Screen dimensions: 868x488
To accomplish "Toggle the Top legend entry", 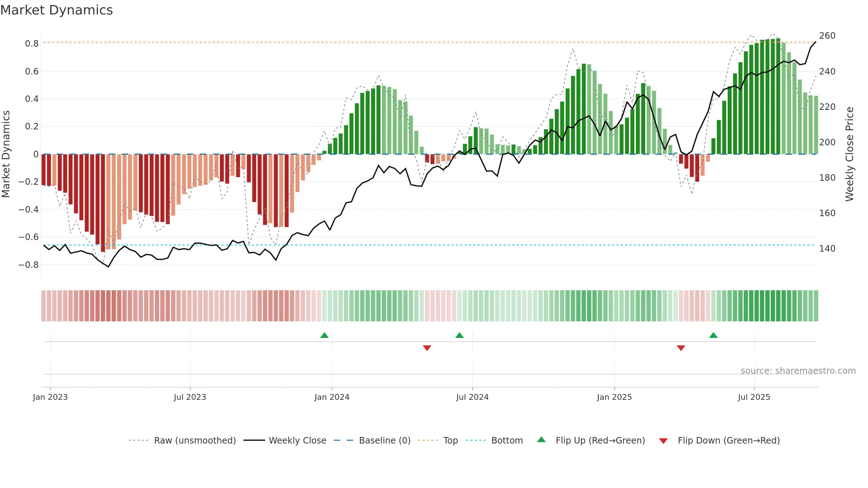I will [438, 440].
